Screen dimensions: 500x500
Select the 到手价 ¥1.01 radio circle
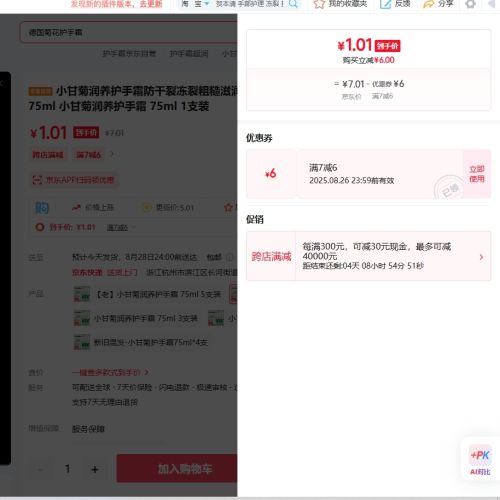40,227
